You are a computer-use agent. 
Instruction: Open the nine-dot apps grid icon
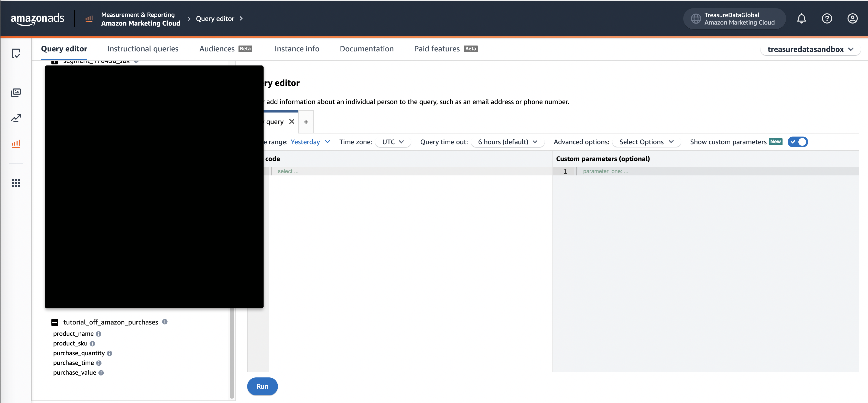16,183
